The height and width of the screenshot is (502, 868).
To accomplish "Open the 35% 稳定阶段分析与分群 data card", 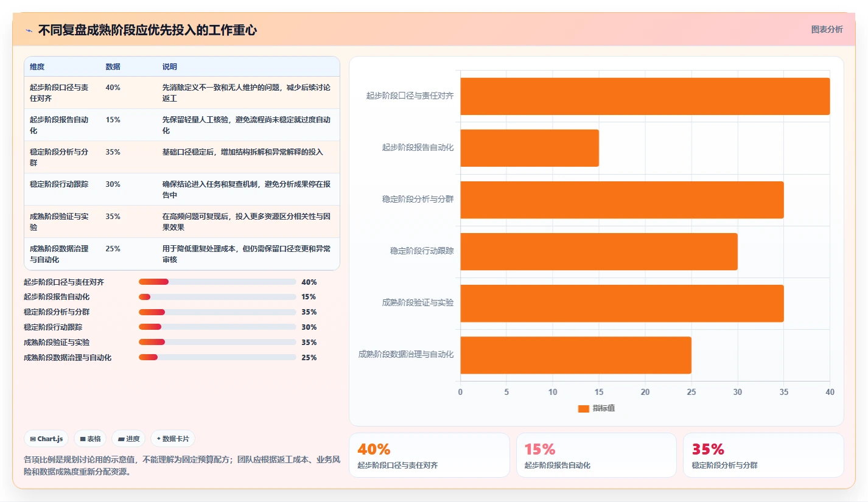I will pos(763,455).
